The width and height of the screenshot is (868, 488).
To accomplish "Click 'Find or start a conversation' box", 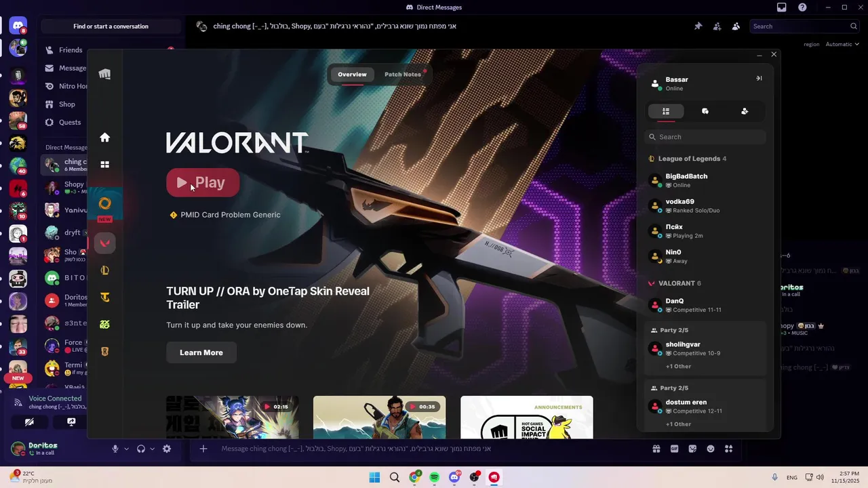I will (111, 26).
